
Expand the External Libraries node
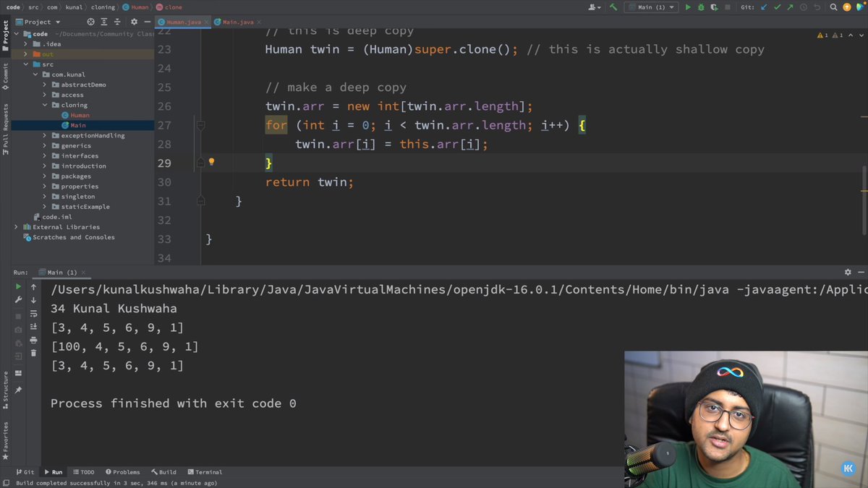click(x=17, y=227)
